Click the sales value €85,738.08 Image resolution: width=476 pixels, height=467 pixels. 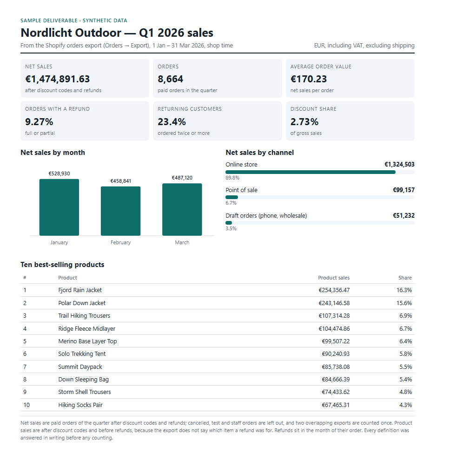336,367
